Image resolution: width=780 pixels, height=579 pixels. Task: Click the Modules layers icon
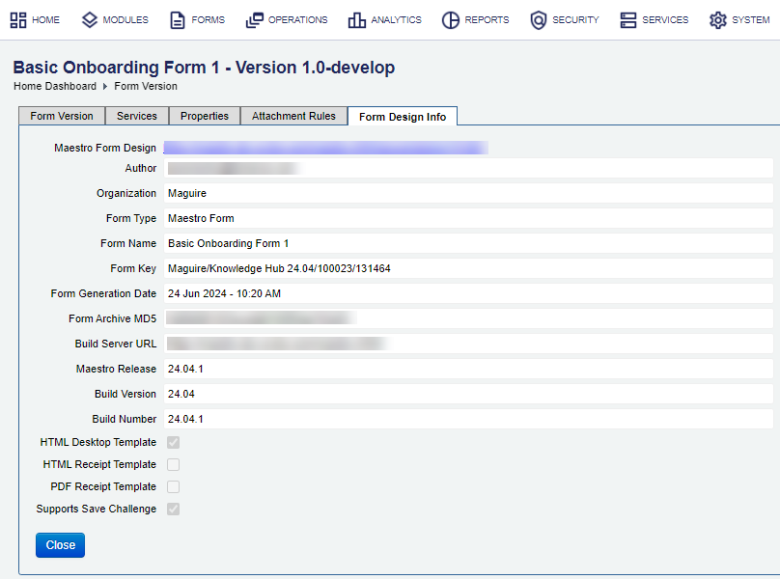tap(90, 20)
